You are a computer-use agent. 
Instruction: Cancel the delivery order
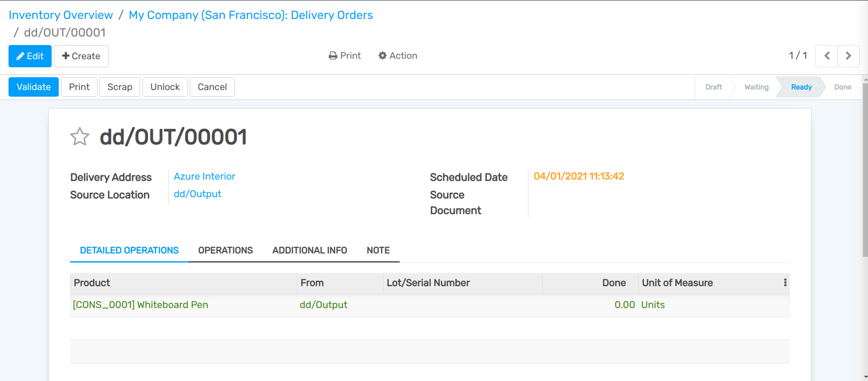pyautogui.click(x=212, y=87)
